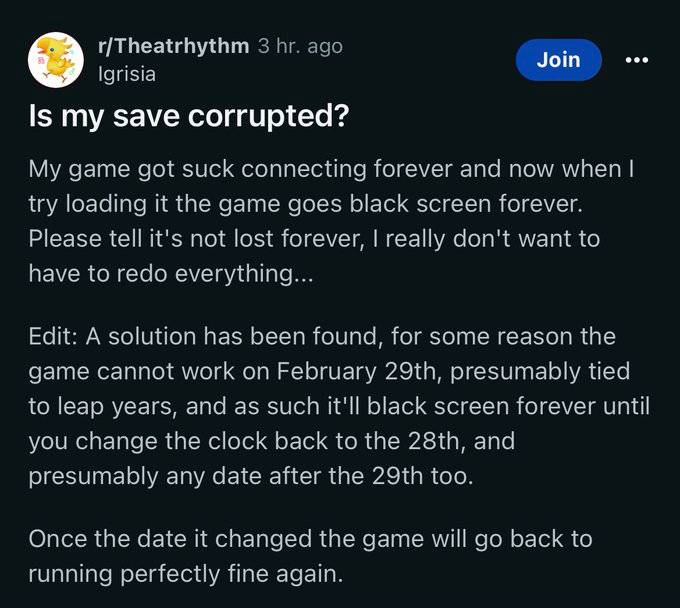Visit the Igrisia user profile
This screenshot has width=680, height=608.
tap(126, 73)
